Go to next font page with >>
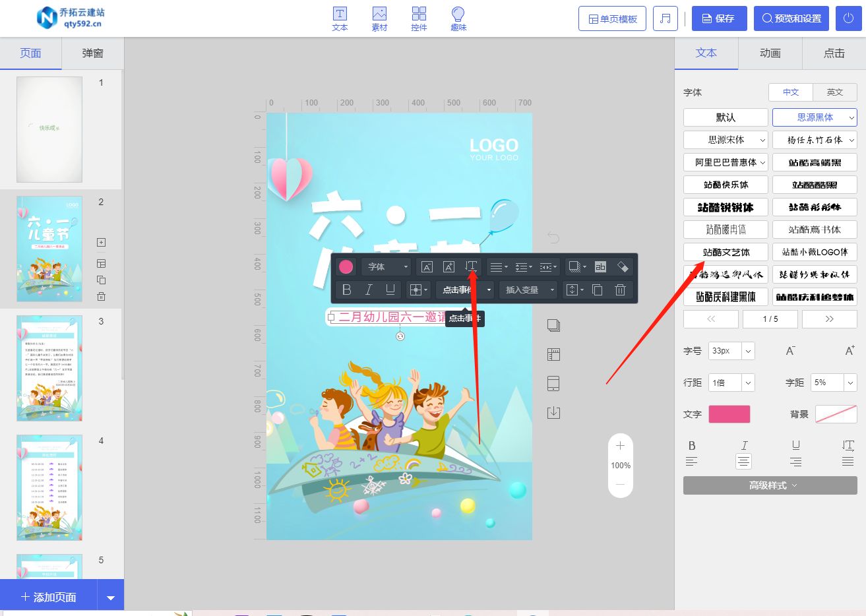 pyautogui.click(x=829, y=319)
